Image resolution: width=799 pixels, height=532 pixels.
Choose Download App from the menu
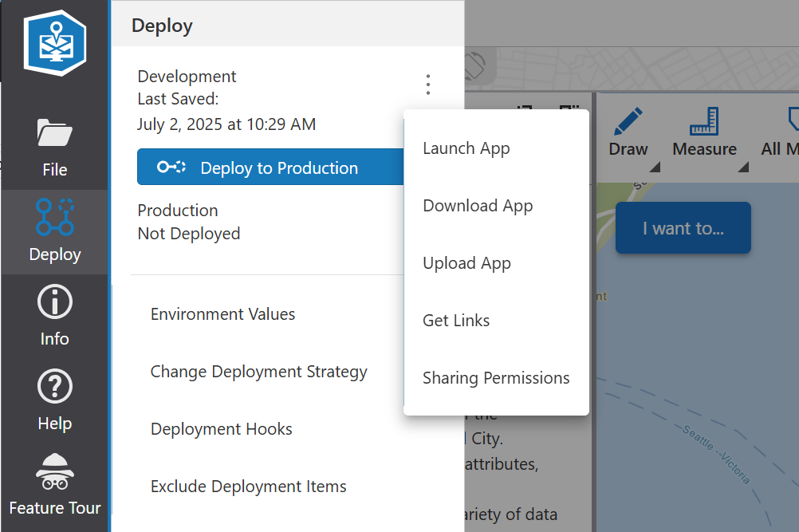tap(478, 206)
